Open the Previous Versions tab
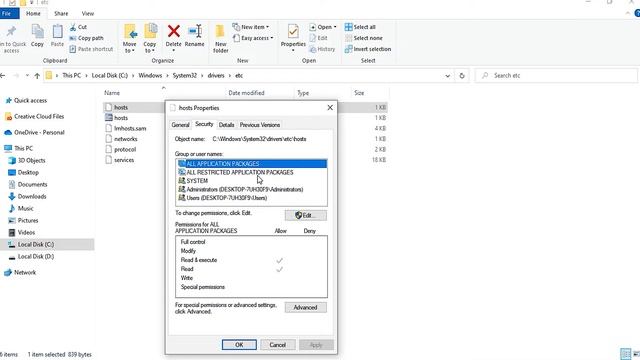The image size is (640, 360). click(260, 125)
